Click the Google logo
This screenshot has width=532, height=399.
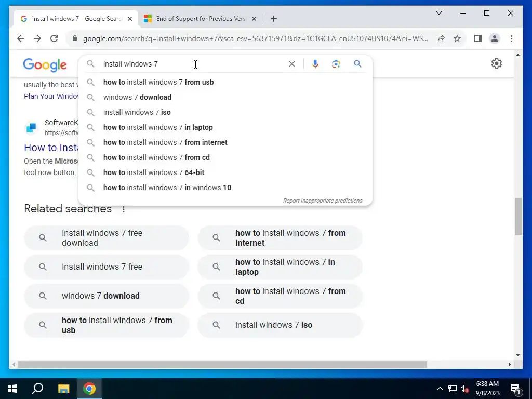45,64
